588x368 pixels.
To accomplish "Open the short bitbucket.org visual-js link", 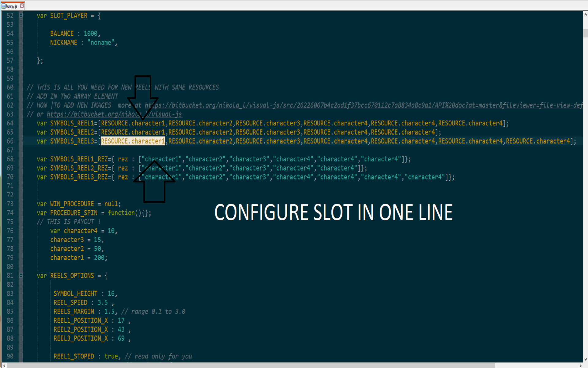I will (x=115, y=114).
